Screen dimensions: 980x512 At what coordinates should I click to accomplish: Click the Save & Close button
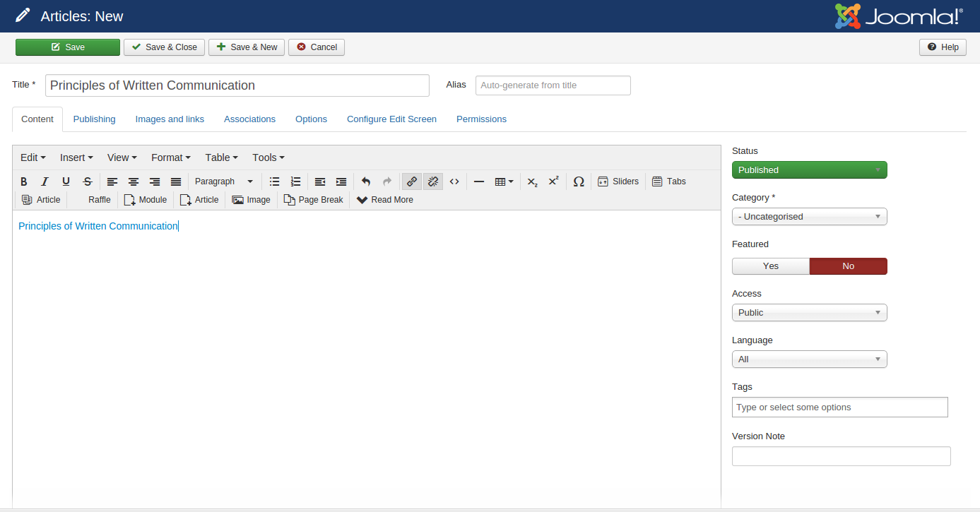coord(165,47)
